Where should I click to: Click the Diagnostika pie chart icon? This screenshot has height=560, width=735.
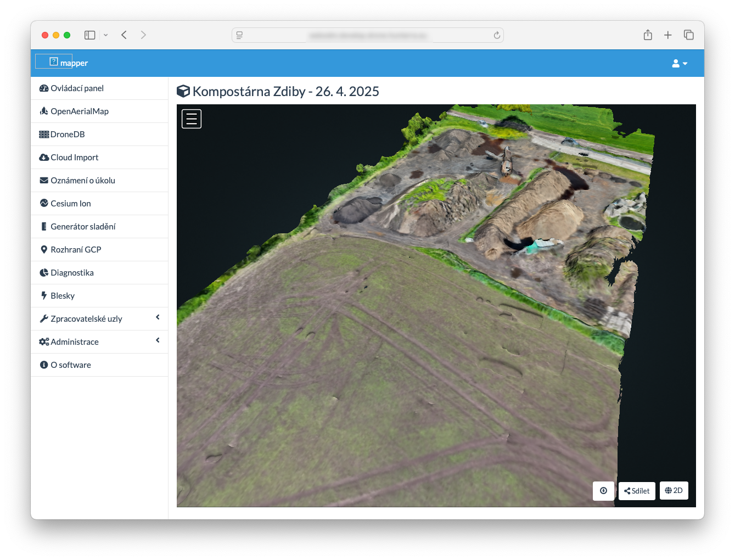[x=44, y=273]
